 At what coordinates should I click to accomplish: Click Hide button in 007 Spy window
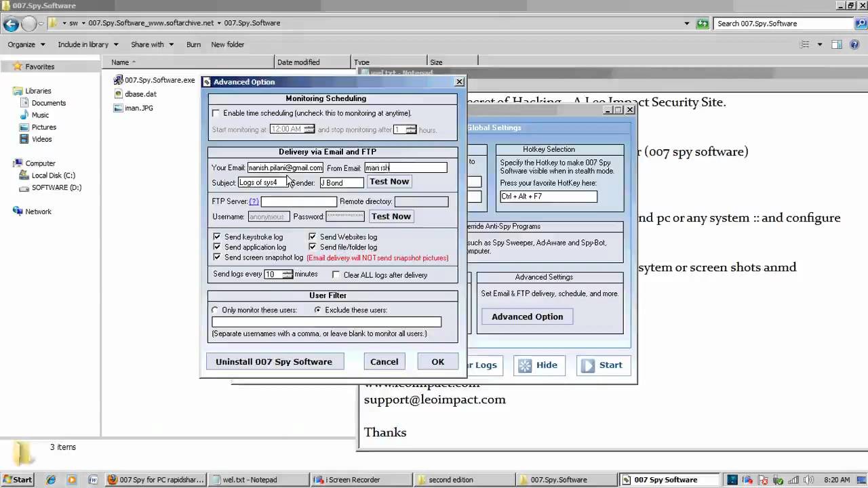(538, 365)
